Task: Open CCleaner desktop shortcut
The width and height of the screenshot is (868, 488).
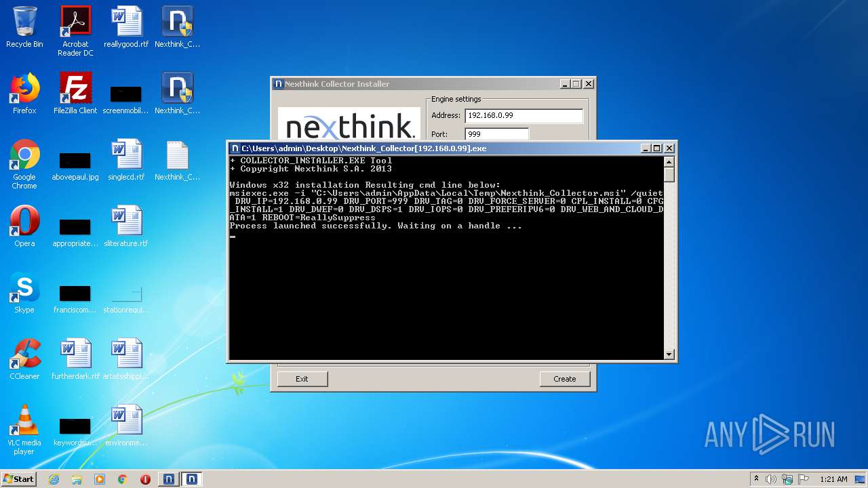Action: click(x=24, y=359)
